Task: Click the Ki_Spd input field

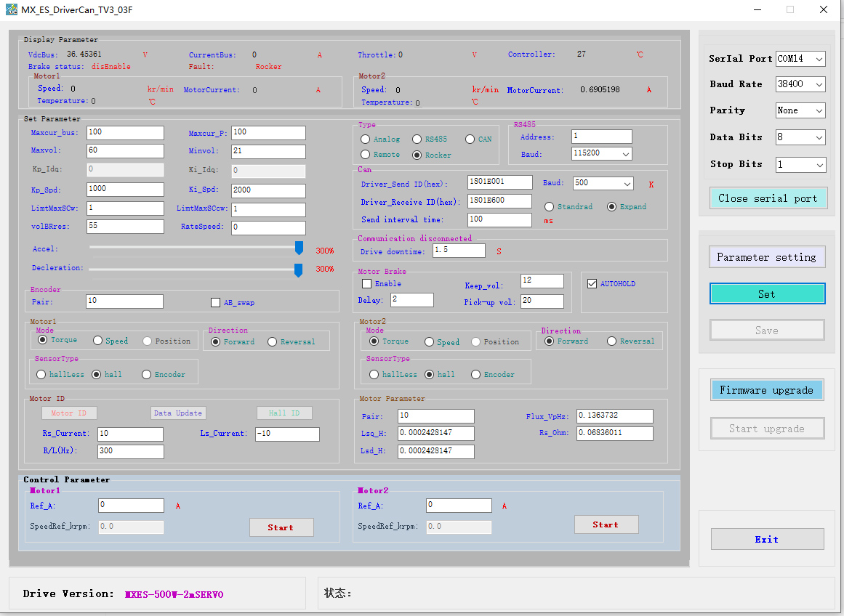Action: tap(268, 190)
